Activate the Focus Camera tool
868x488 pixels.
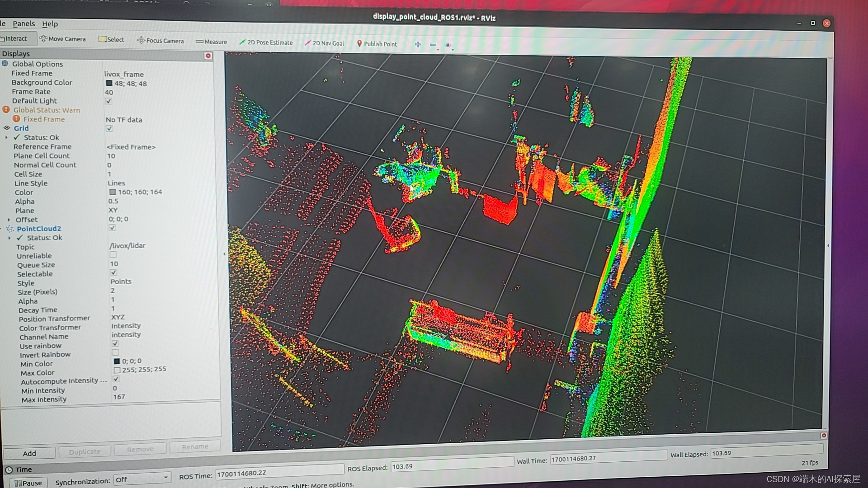click(160, 41)
